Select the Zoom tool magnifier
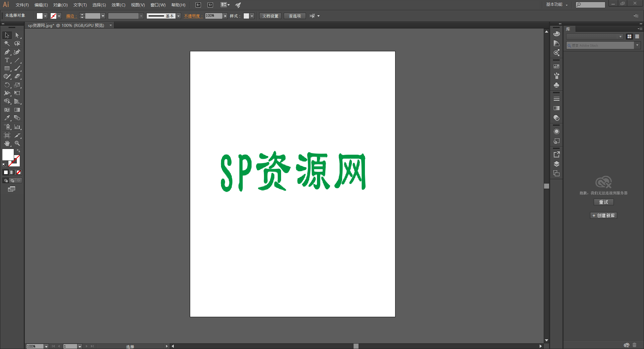Image resolution: width=644 pixels, height=349 pixels. point(17,143)
